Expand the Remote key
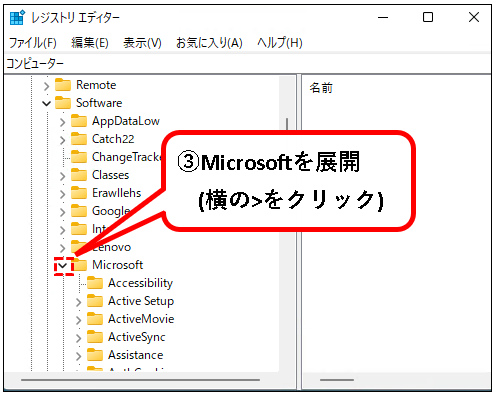 pos(46,86)
